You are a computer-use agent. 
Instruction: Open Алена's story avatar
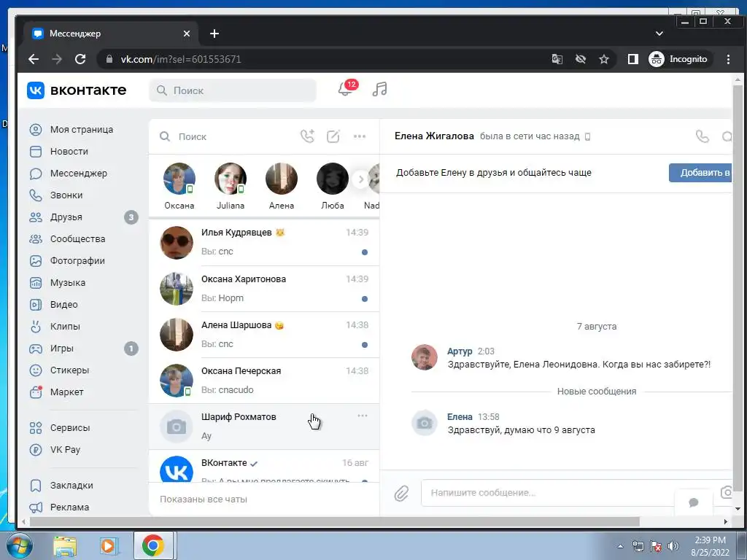point(282,179)
